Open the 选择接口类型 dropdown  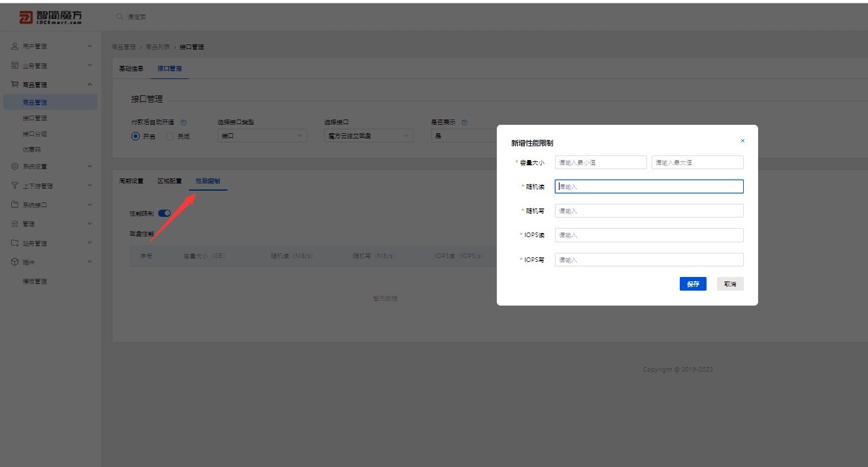tap(262, 136)
